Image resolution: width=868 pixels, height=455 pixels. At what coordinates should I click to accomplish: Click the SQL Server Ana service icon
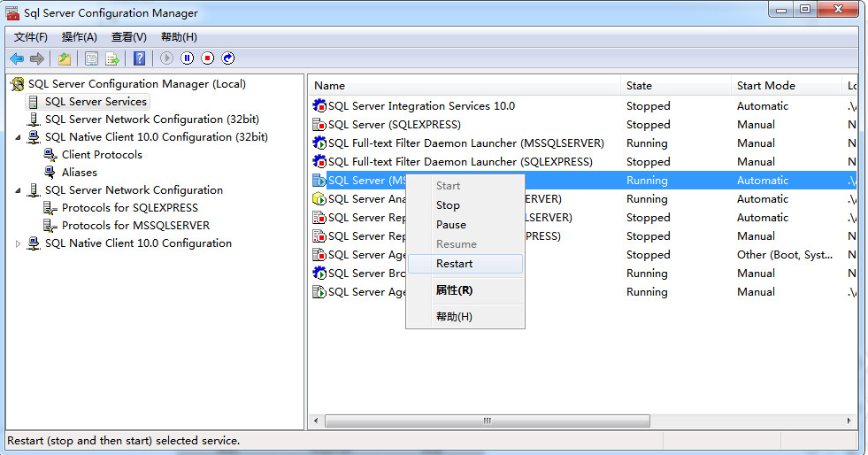coord(319,198)
